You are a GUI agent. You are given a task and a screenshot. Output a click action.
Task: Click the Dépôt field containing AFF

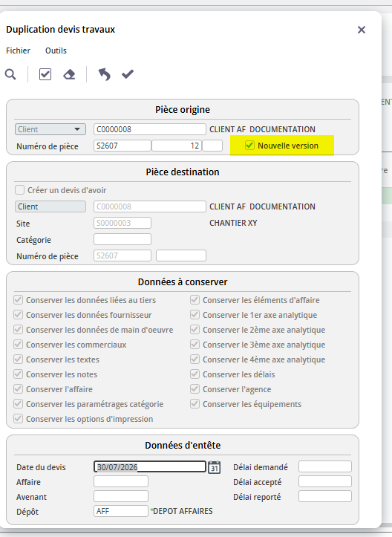[x=121, y=511]
